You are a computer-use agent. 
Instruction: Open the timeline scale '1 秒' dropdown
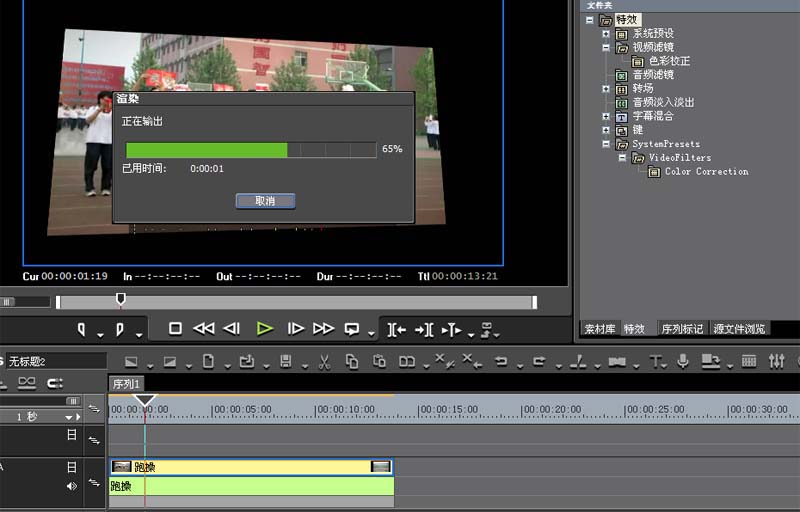[x=71, y=416]
